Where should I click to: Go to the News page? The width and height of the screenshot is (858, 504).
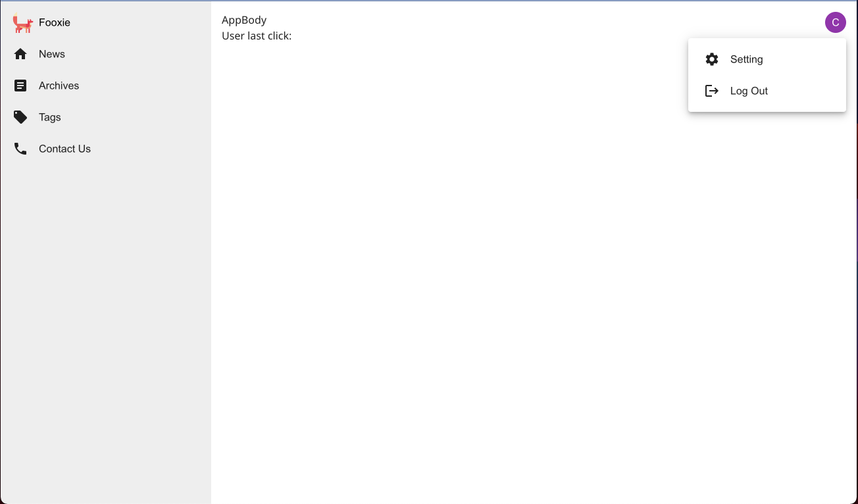click(x=105, y=54)
